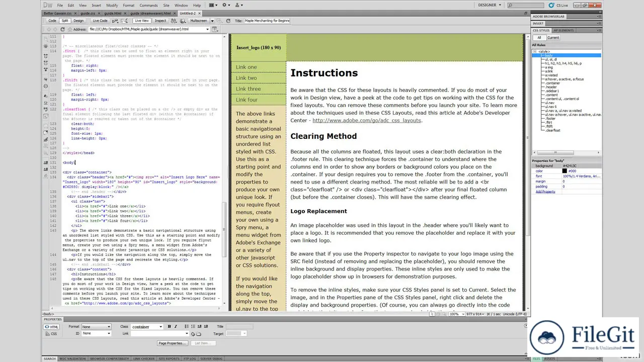
Task: Switch to Design view
Action: coord(78,21)
